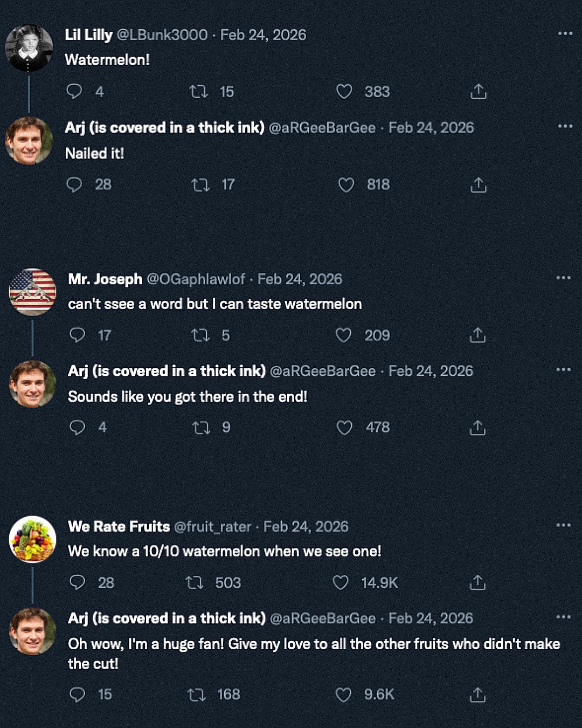Like Lil Lilly's Watermelon tweet

point(344,92)
